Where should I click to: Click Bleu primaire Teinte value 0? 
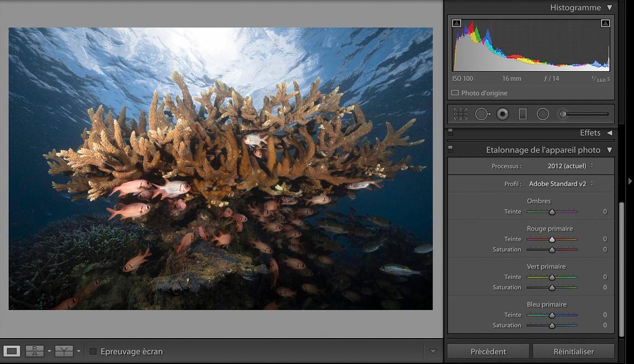[x=605, y=315]
